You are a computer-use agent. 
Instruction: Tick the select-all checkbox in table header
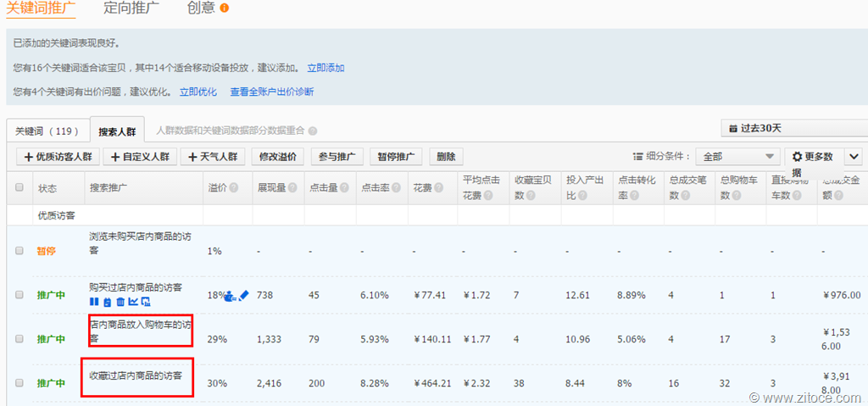pyautogui.click(x=19, y=187)
